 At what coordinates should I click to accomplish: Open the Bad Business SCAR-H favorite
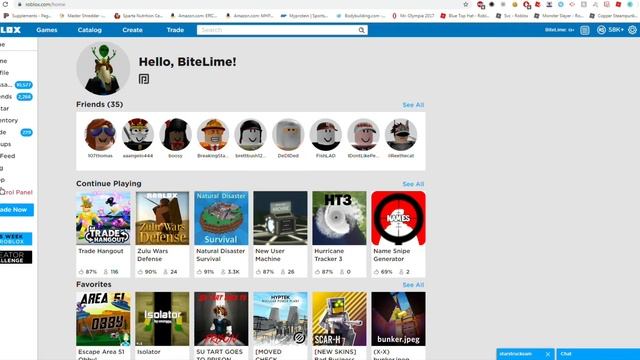click(x=339, y=325)
